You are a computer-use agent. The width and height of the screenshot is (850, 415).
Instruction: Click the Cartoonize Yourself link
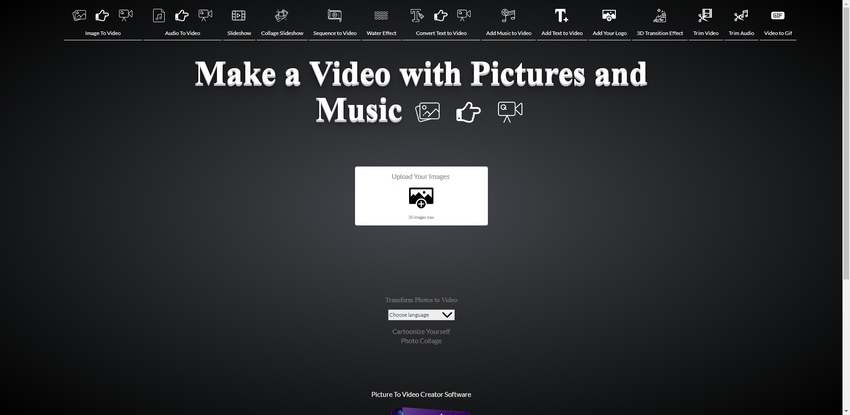pyautogui.click(x=421, y=331)
